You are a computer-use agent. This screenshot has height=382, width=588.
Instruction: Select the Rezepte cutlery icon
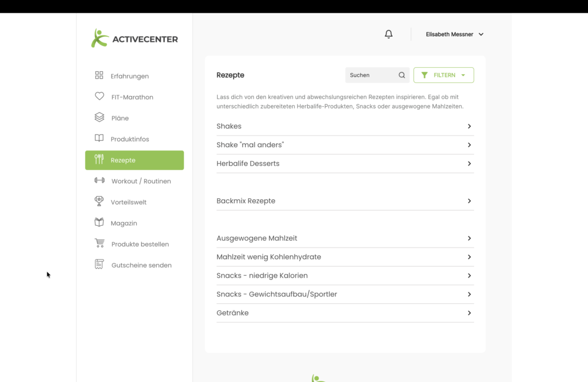(x=99, y=160)
